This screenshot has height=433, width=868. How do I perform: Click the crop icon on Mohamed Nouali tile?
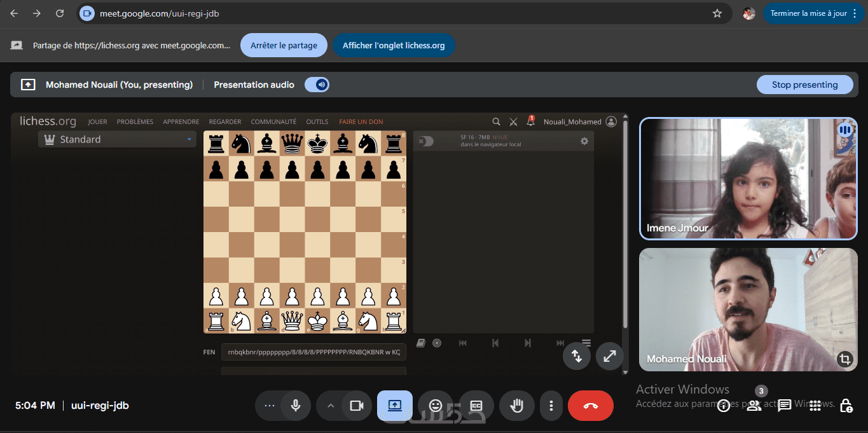tap(844, 359)
